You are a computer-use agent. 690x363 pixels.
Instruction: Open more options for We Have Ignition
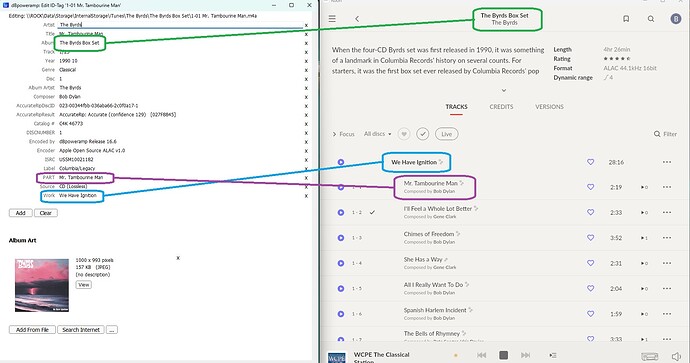point(667,162)
